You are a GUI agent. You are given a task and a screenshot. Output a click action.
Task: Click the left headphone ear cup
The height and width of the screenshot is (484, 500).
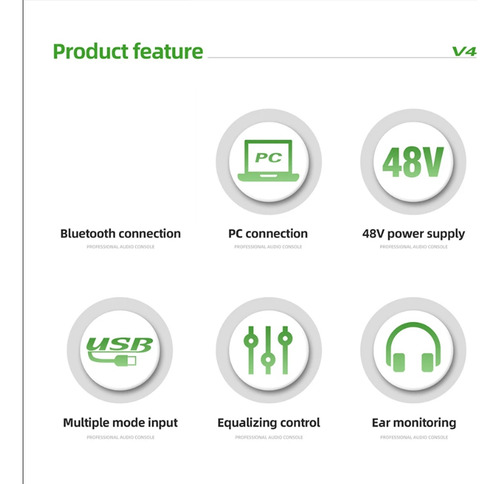pyautogui.click(x=399, y=363)
